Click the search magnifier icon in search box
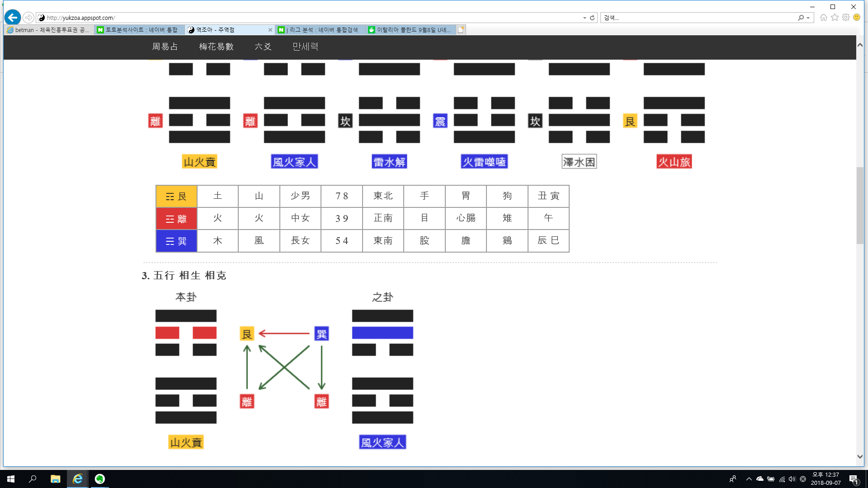The width and height of the screenshot is (868, 488). point(801,18)
